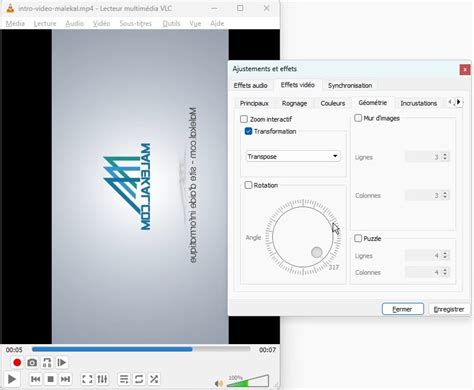
Task: Show the playlist icon
Action: [124, 379]
